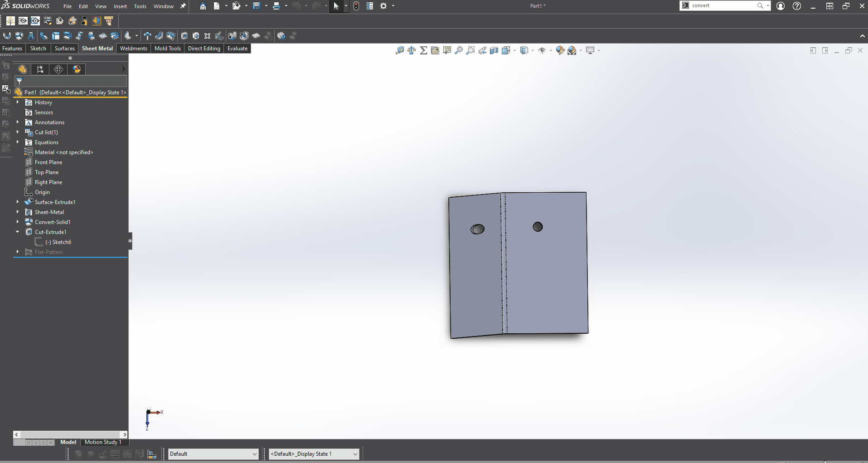Click the Section View icon
Viewport: 868px width, 463px height.
click(494, 50)
